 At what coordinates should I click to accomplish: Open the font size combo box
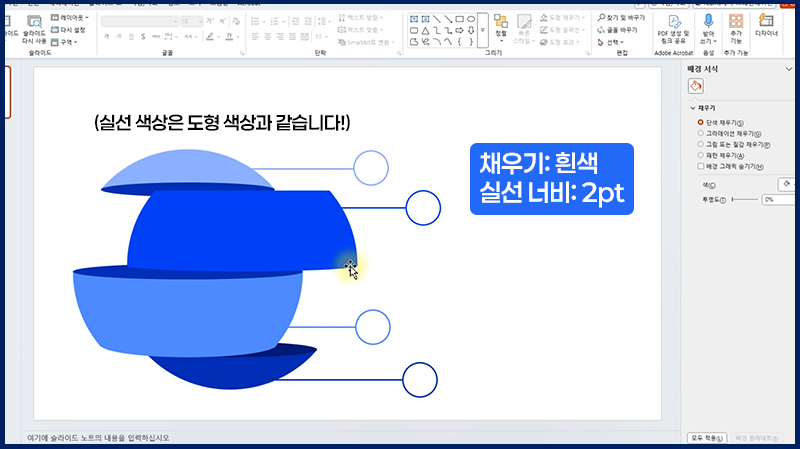[x=191, y=21]
